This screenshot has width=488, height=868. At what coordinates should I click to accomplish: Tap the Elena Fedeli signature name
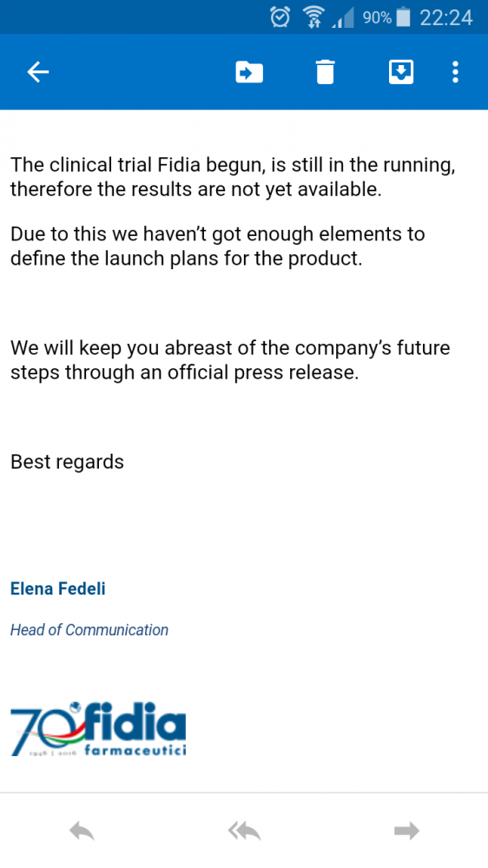point(57,589)
